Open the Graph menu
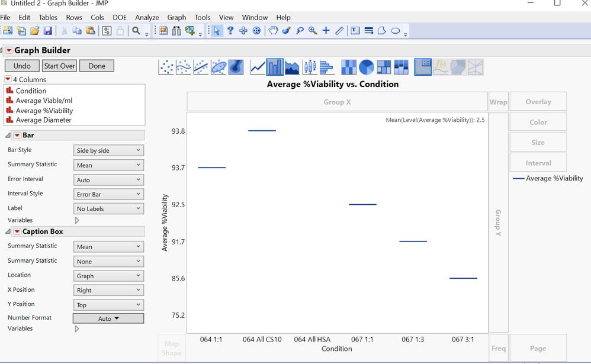Viewport: 591px width, 364px height. pyautogui.click(x=176, y=17)
